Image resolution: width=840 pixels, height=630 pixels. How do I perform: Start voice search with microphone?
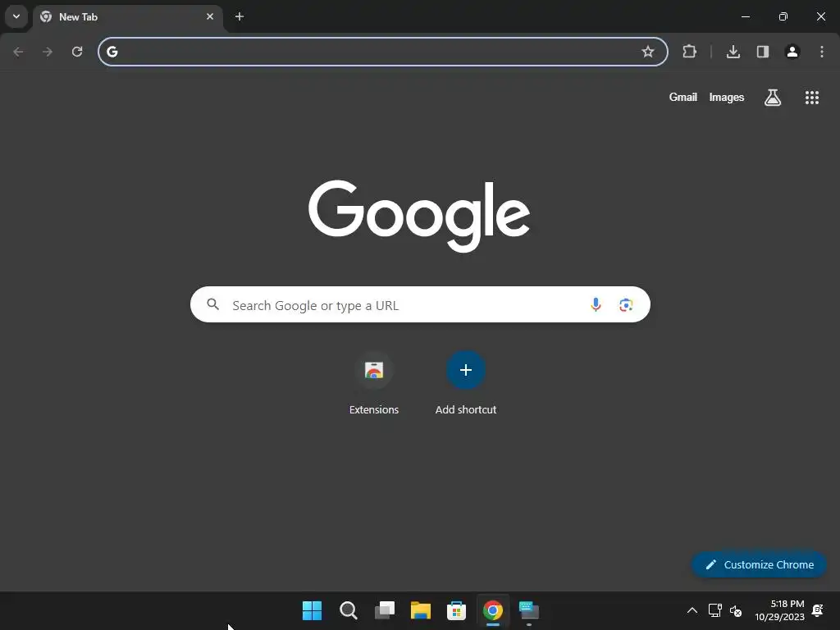596,305
